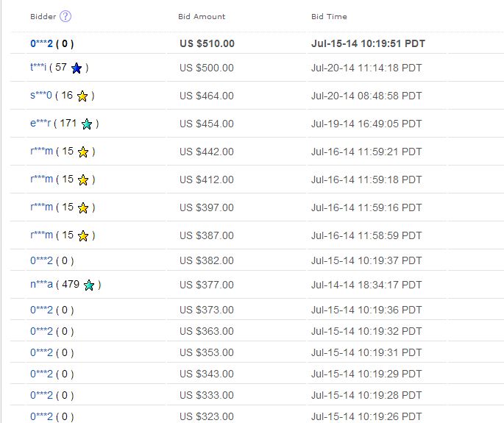Screen dimensions: 504x423
Task: Click the yellow star next to s***0
Action: coord(83,96)
